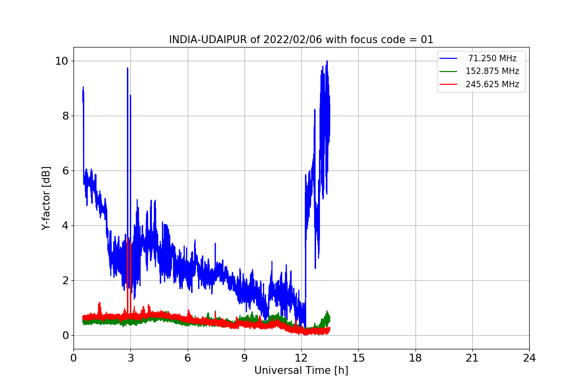
Task: Click the green legend line sample
Action: coord(448,71)
